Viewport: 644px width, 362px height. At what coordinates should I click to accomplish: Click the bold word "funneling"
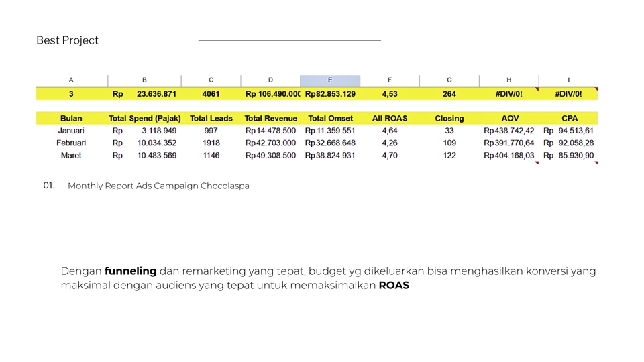click(131, 271)
